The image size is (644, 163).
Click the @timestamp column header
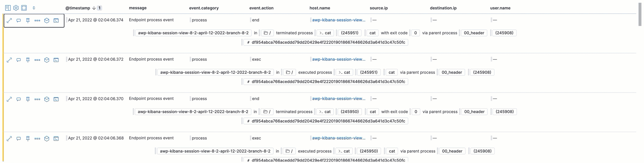coord(78,8)
